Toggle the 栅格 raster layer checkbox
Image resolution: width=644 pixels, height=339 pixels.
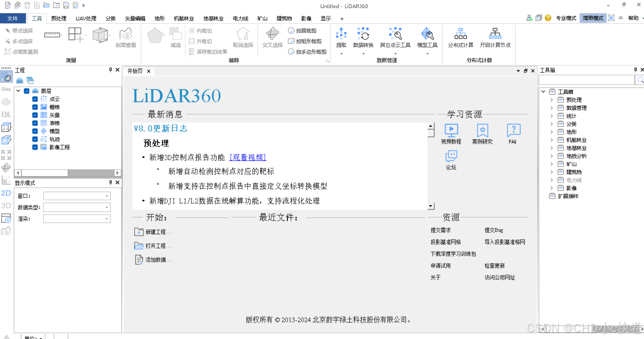tap(35, 107)
